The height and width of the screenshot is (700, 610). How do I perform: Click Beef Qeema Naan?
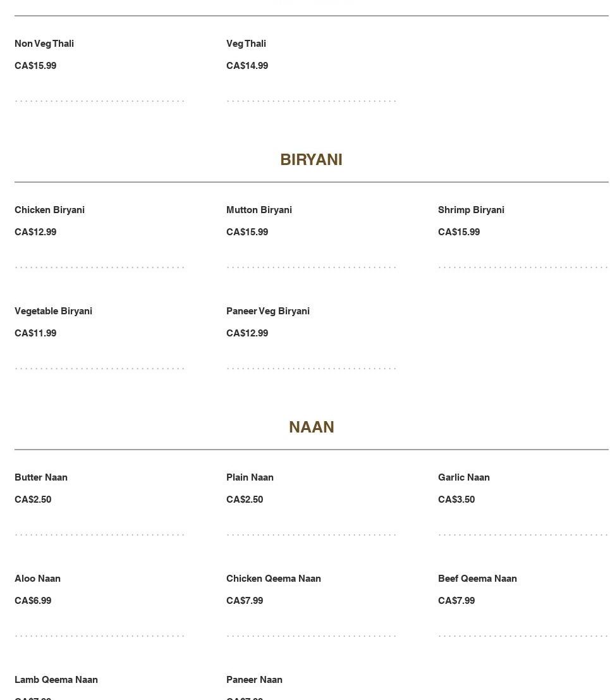click(x=477, y=579)
